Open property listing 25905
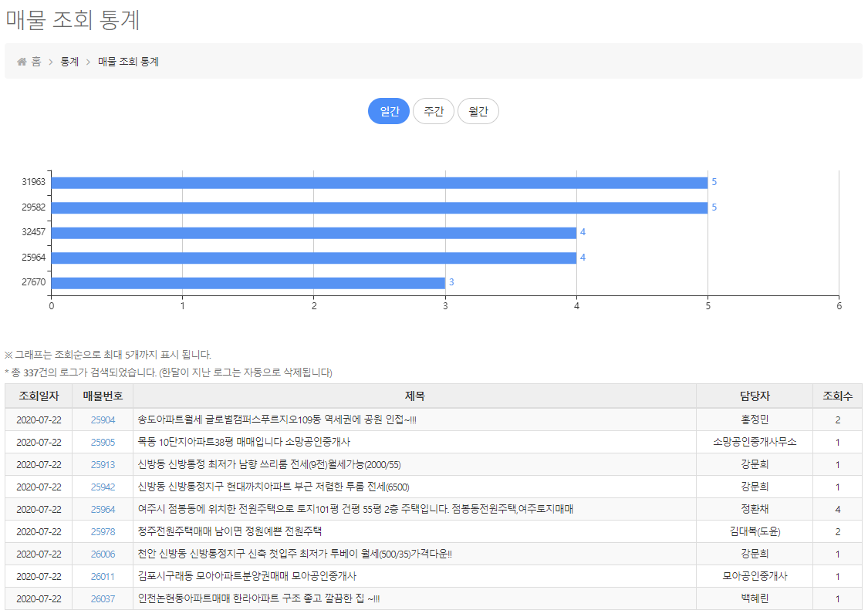The height and width of the screenshot is (610, 868). (x=102, y=441)
